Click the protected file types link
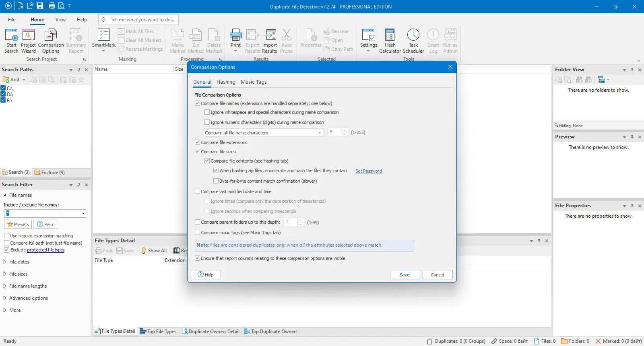This screenshot has height=346, width=644. pyautogui.click(x=45, y=250)
